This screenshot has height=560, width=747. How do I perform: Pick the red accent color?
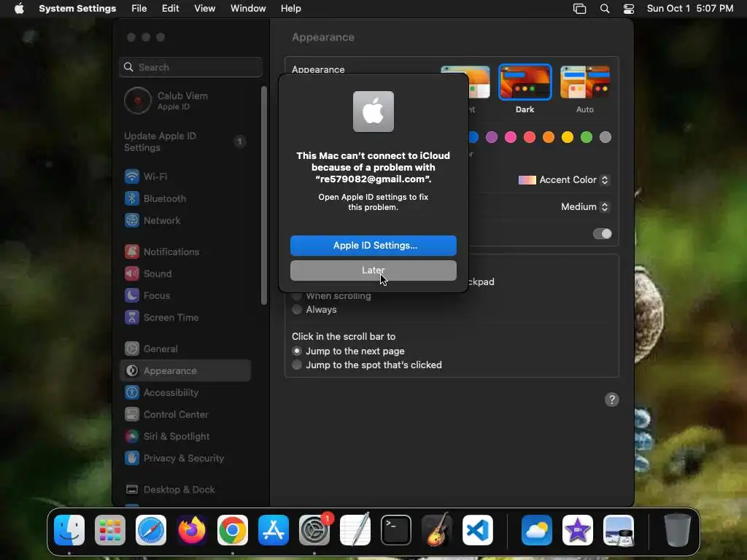[x=530, y=138]
